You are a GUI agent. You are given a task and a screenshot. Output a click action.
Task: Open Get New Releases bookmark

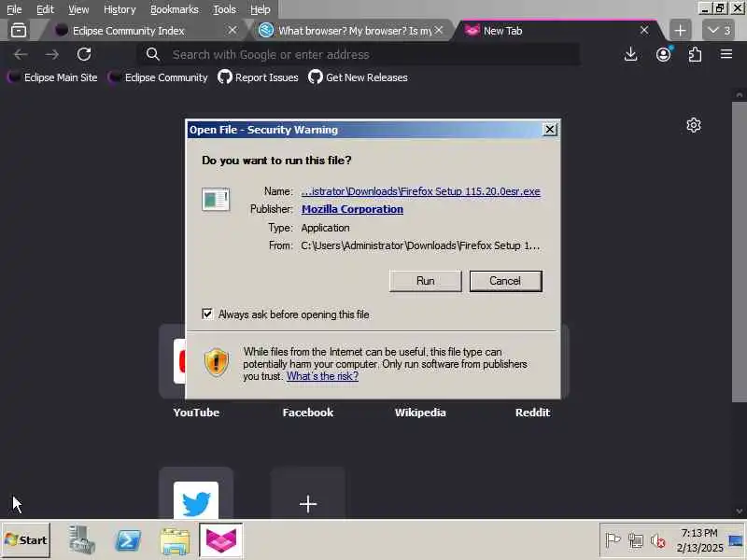coord(358,77)
